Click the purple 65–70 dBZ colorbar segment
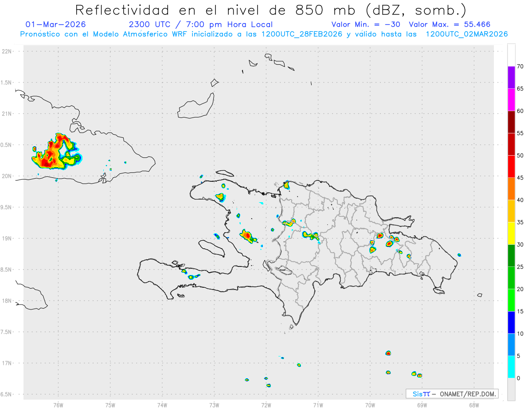The height and width of the screenshot is (411, 532). pyautogui.click(x=511, y=78)
